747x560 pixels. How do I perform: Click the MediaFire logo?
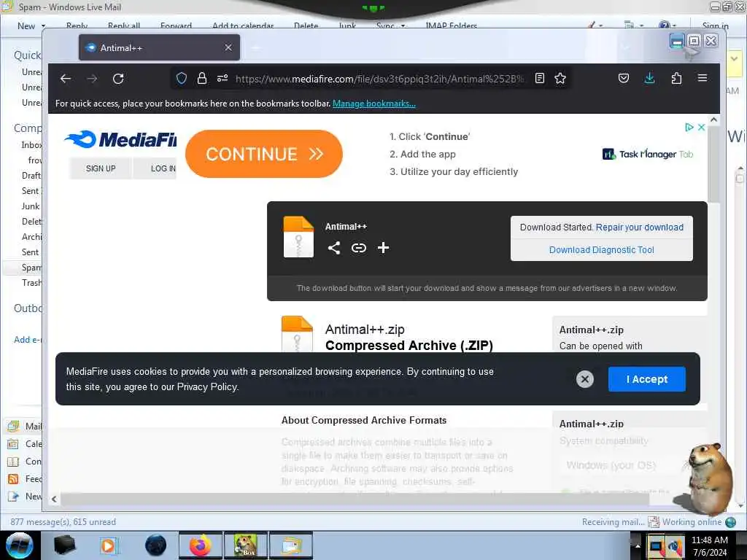coord(120,139)
